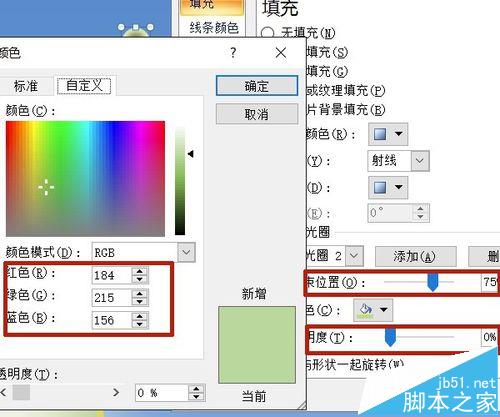Click the 添加(A) button
Image resolution: width=500 pixels, height=417 pixels.
pos(415,256)
